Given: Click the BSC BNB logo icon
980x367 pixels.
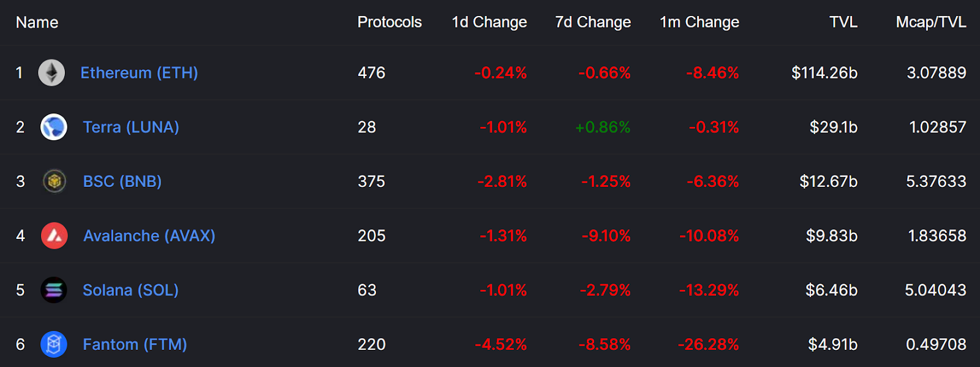Looking at the screenshot, I should (54, 181).
